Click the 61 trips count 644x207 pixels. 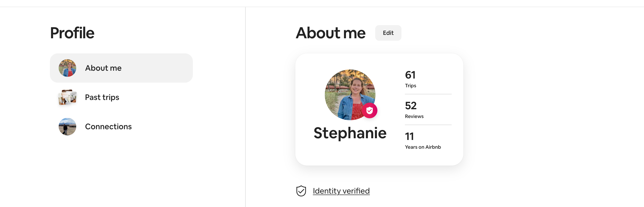click(410, 75)
